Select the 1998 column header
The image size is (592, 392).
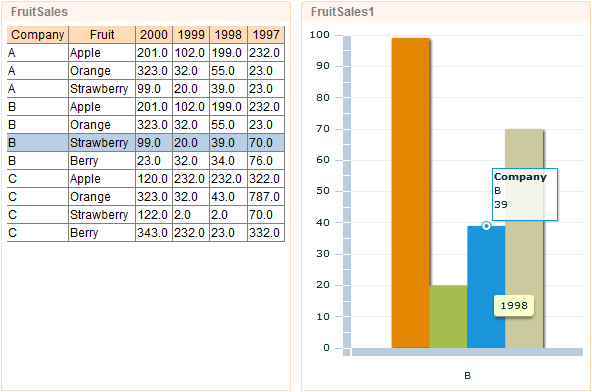pos(228,35)
